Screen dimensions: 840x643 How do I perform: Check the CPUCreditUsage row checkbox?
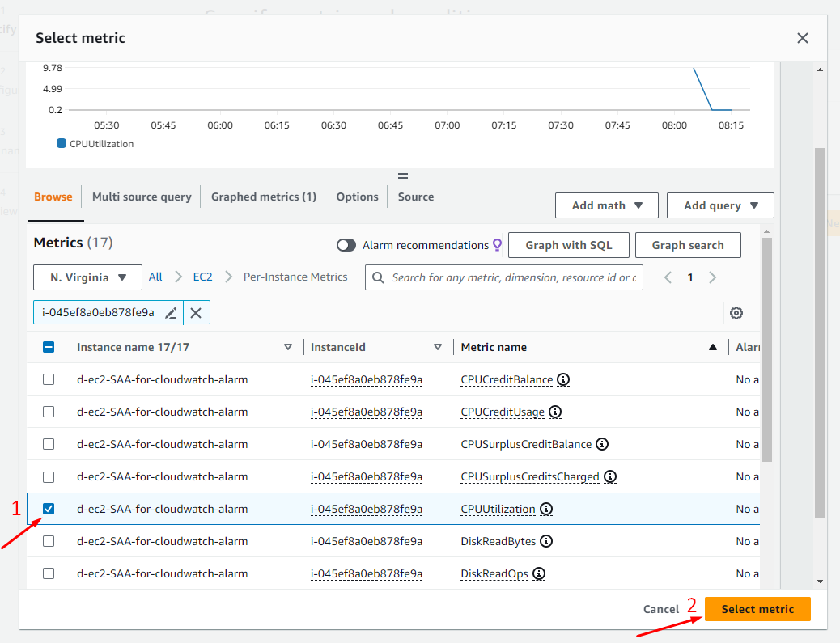click(x=49, y=412)
